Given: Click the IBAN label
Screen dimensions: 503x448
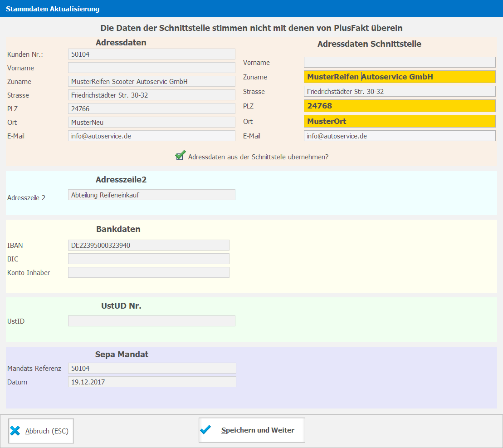Looking at the screenshot, I should [x=15, y=246].
